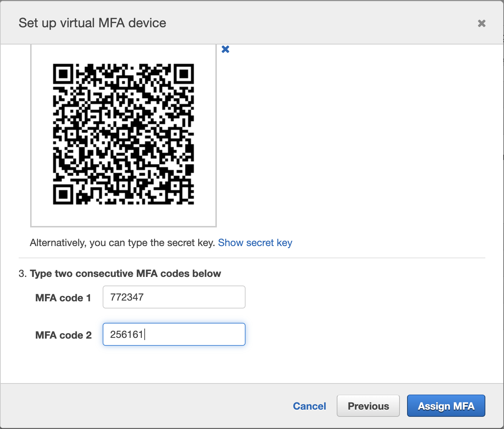This screenshot has height=429, width=504.
Task: Click the QR code's top-left corner square
Action: tap(64, 74)
